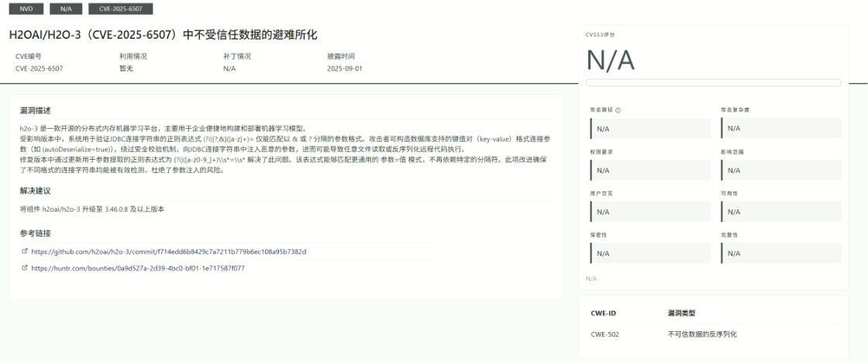Select the CVE-2025-6507 tag badge
Viewport: 868px width, 363px height.
coord(120,9)
